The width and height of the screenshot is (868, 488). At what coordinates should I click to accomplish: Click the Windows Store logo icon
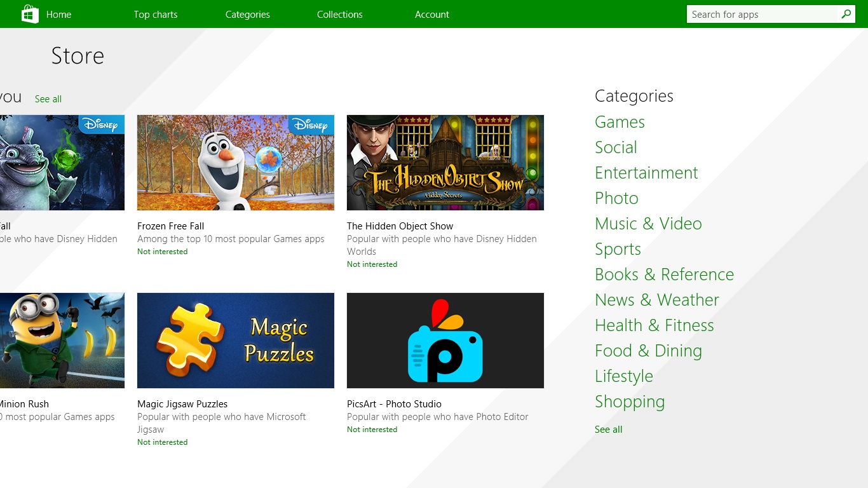point(30,14)
